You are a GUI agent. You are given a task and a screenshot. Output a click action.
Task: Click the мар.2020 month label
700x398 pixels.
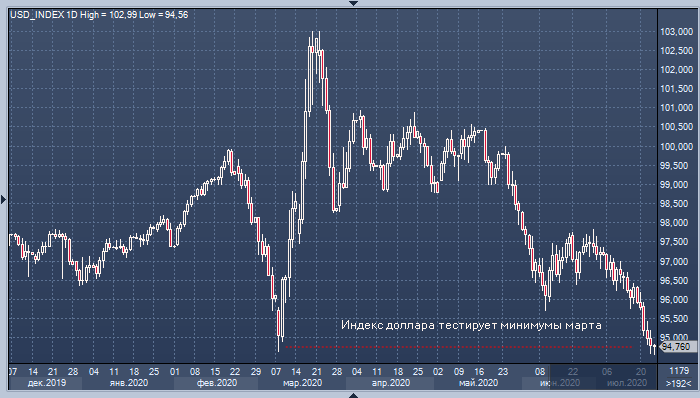click(x=302, y=383)
